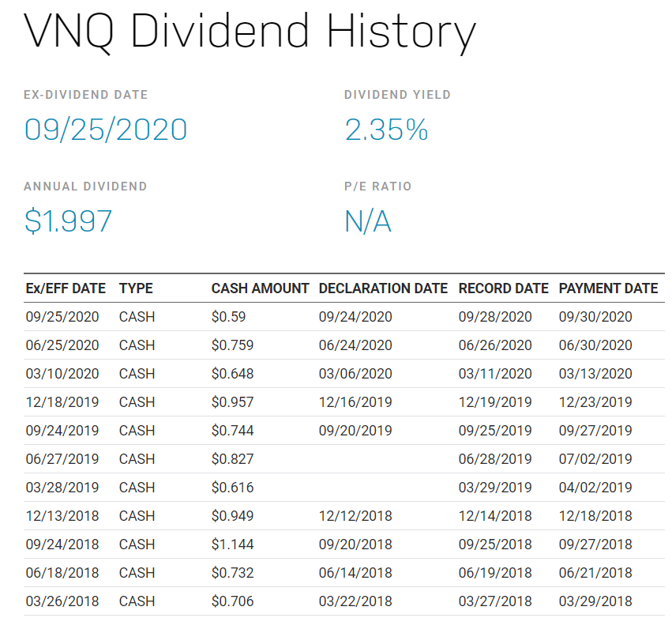The image size is (672, 618).
Task: Select the cash amount $0.59
Action: click(228, 317)
